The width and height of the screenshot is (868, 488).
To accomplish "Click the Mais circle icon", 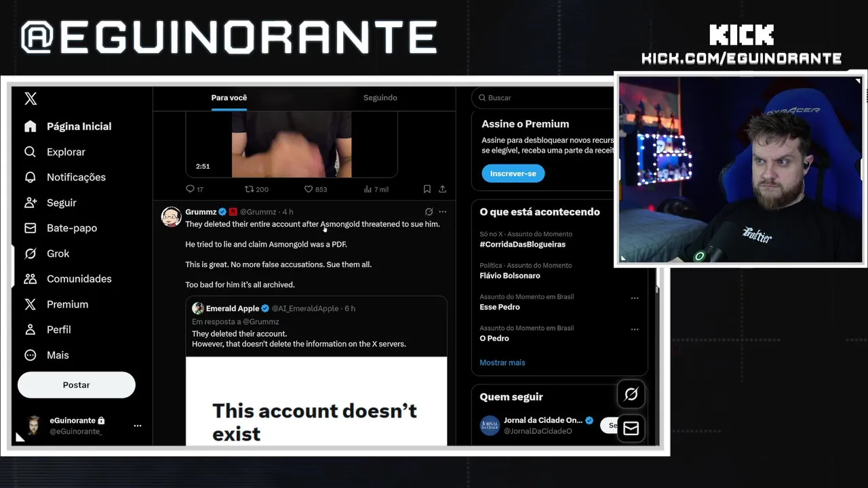I will tap(30, 355).
